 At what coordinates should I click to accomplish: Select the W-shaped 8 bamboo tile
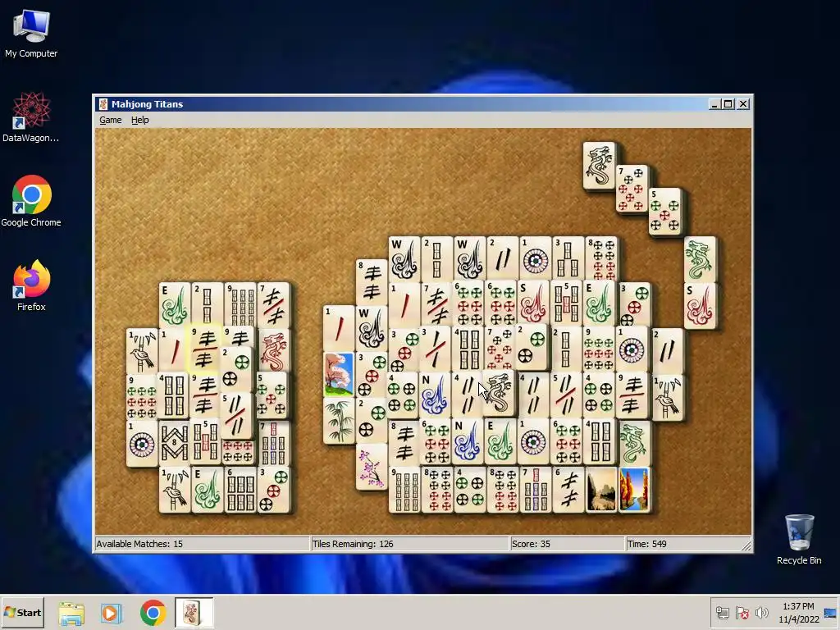[x=174, y=442]
